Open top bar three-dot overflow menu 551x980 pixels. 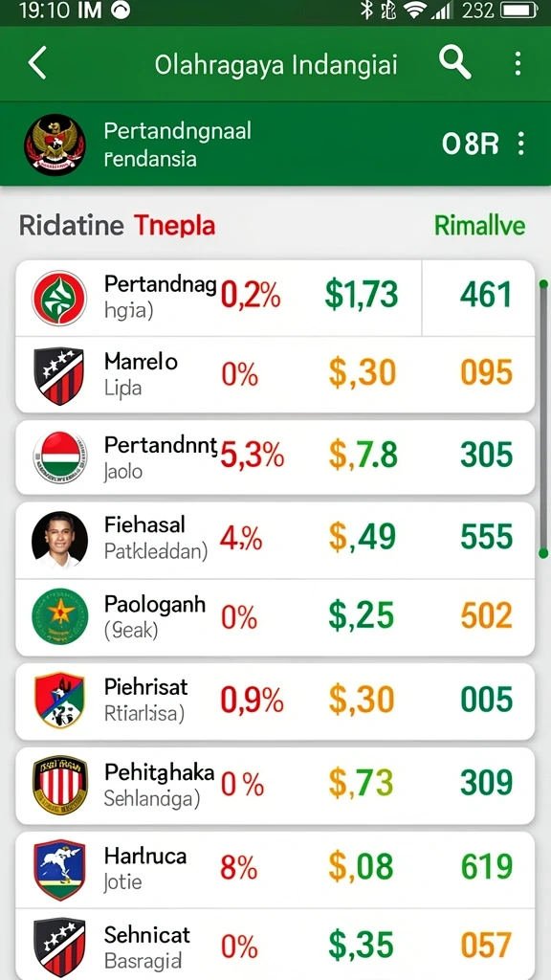[518, 64]
